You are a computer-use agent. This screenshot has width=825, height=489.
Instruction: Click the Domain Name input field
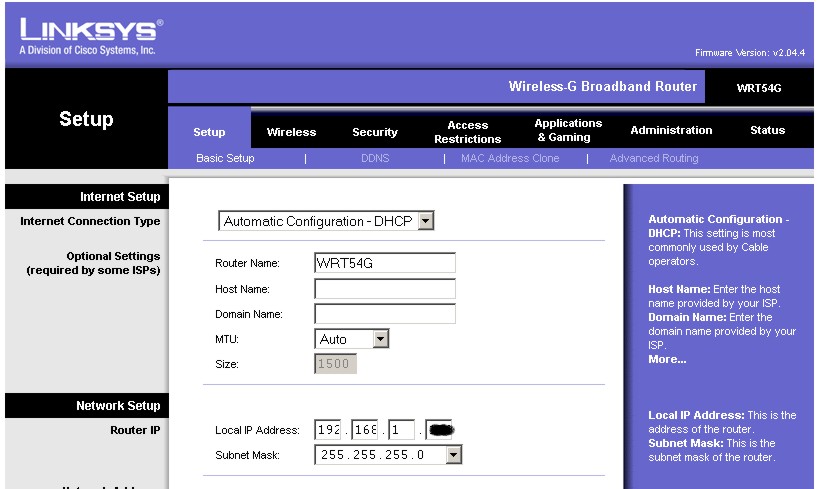385,314
